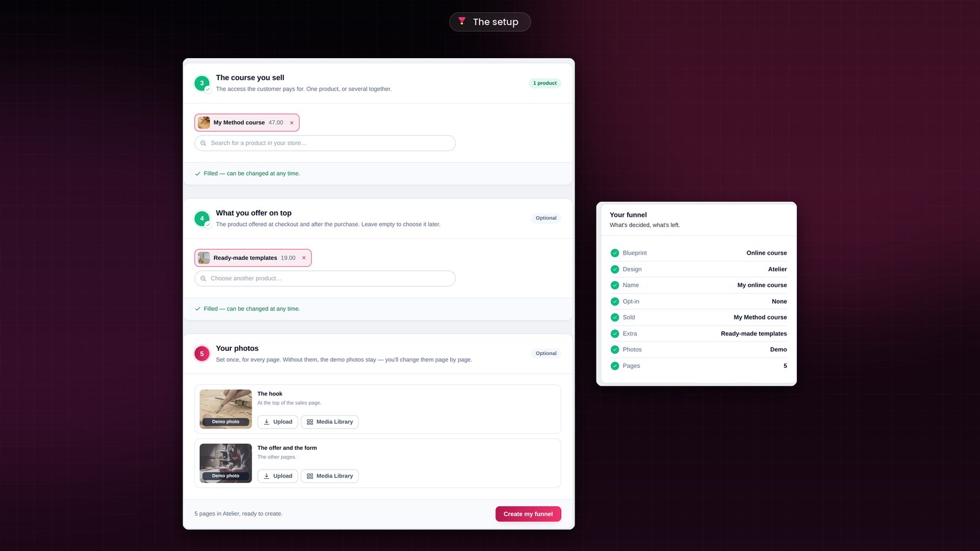The width and height of the screenshot is (980, 551).
Task: Click the Pages check icon in Your funnel
Action: click(615, 365)
